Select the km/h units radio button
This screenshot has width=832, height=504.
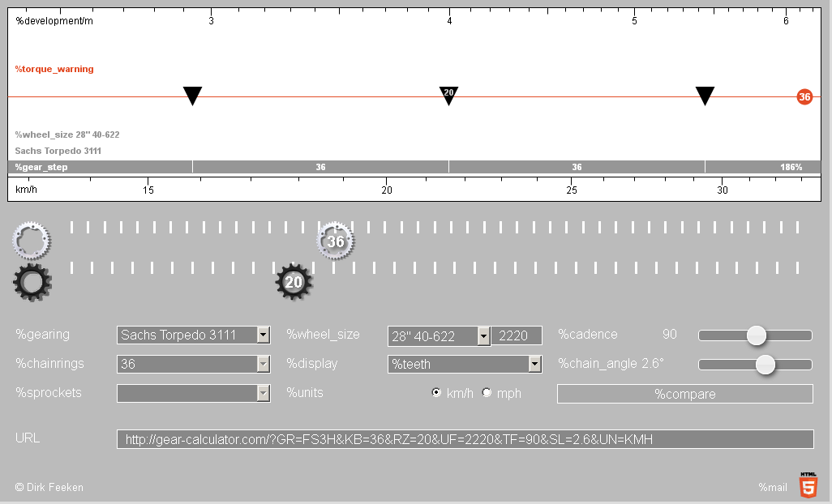(x=436, y=393)
